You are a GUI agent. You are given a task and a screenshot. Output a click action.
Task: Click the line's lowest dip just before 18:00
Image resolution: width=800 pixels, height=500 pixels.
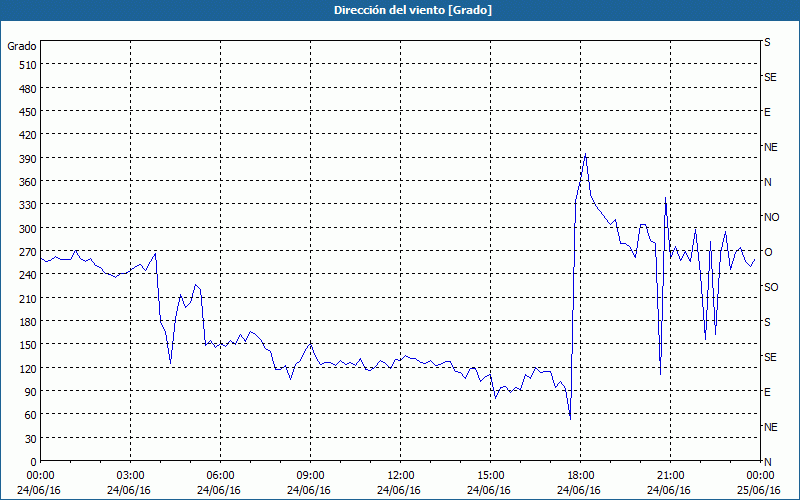click(570, 419)
